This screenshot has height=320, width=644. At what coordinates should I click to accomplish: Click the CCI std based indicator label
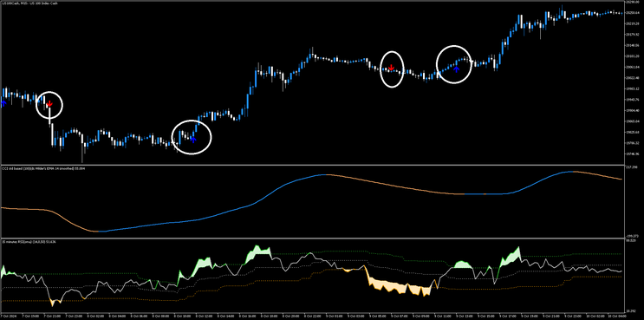pos(44,169)
